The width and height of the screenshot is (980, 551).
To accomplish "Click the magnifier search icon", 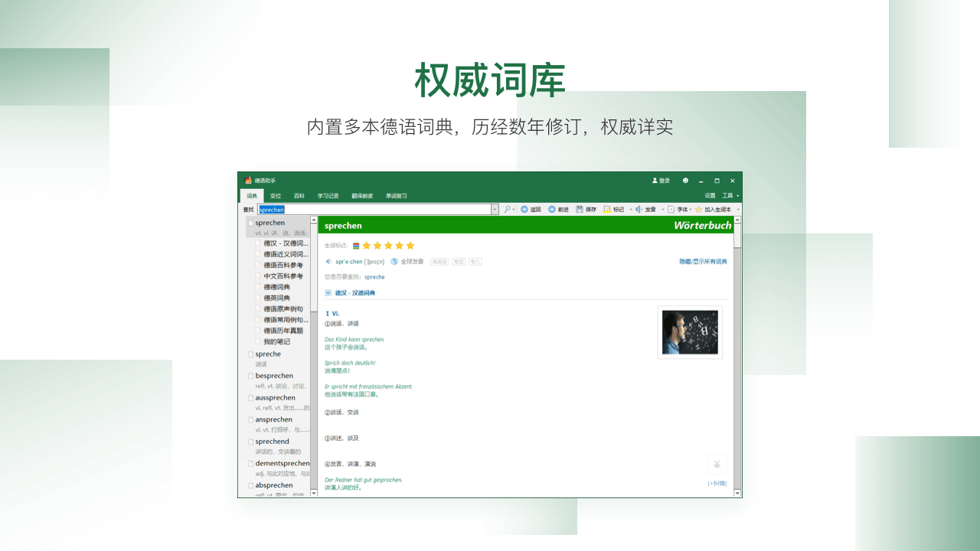I will 508,210.
